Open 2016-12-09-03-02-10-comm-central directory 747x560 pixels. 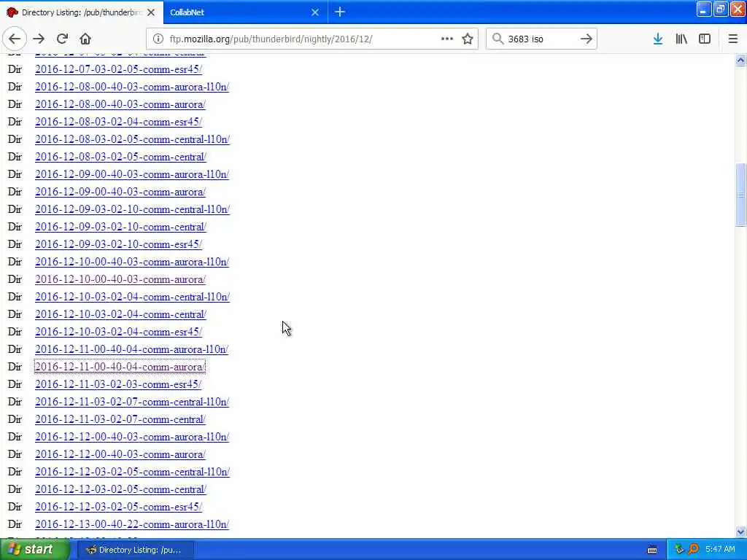pyautogui.click(x=120, y=227)
